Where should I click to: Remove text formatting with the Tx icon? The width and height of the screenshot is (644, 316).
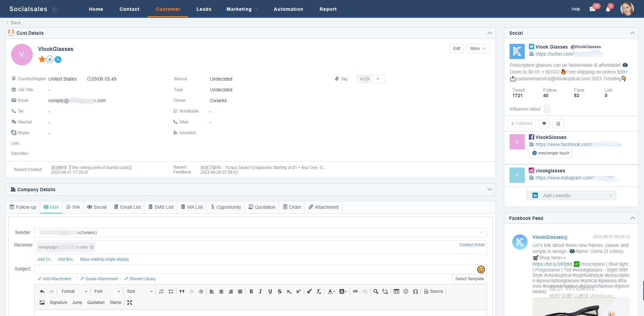319,291
